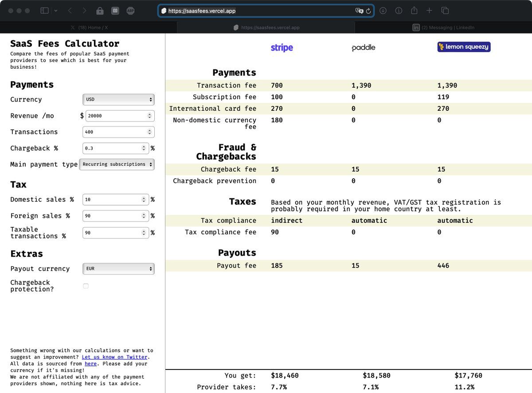Click the translate icon in address bar
532x393 pixels.
(359, 11)
